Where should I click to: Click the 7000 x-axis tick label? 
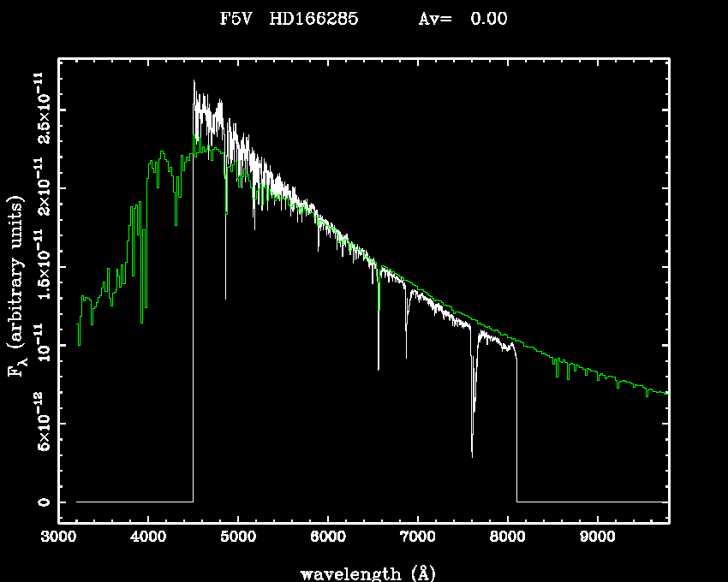417,537
